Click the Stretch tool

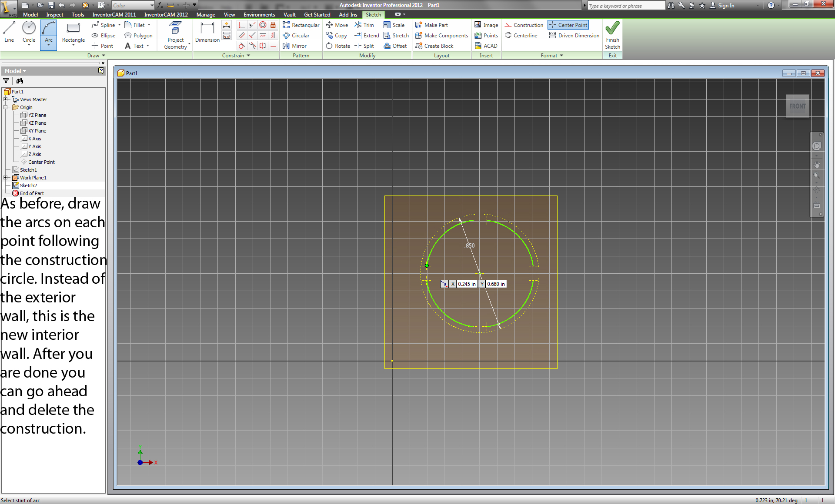[x=396, y=36]
